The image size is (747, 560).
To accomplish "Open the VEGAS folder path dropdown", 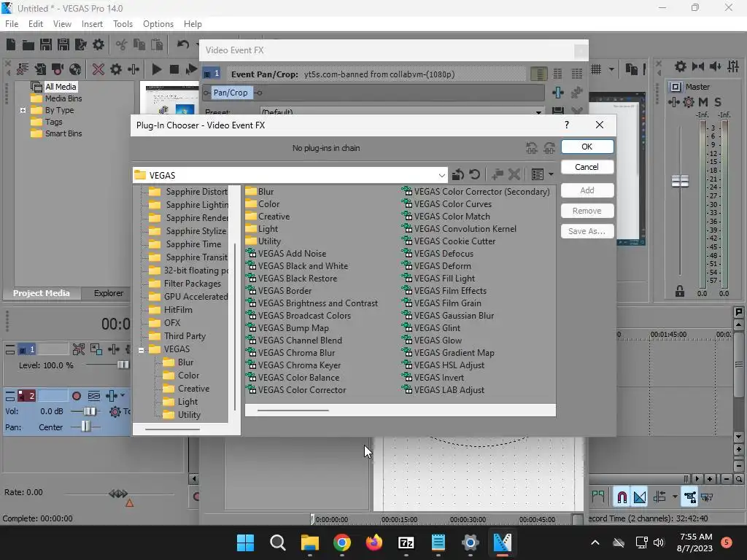I will (x=441, y=175).
